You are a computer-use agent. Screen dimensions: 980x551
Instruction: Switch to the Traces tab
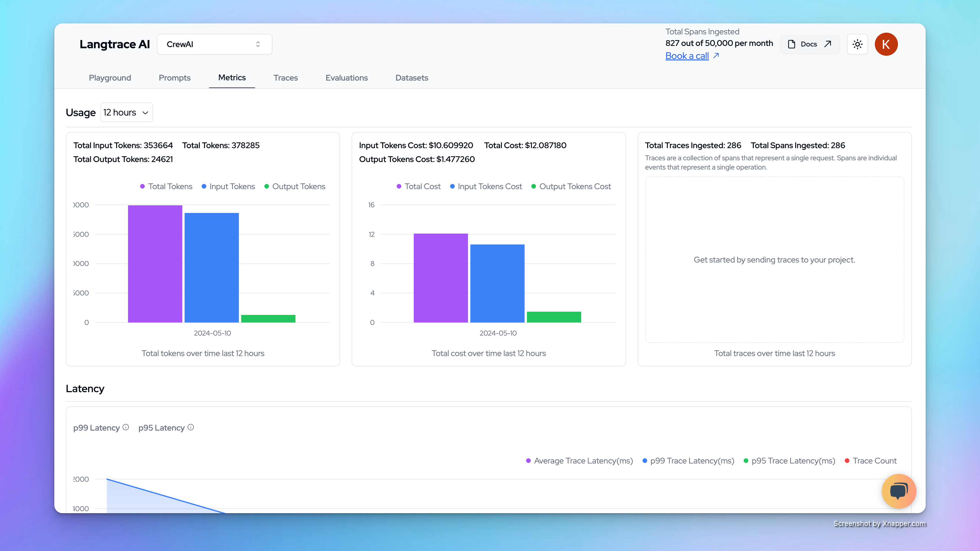285,78
